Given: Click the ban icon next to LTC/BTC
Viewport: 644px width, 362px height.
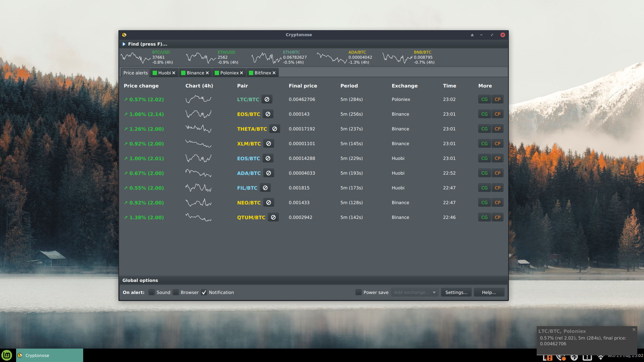Looking at the screenshot, I should 267,99.
